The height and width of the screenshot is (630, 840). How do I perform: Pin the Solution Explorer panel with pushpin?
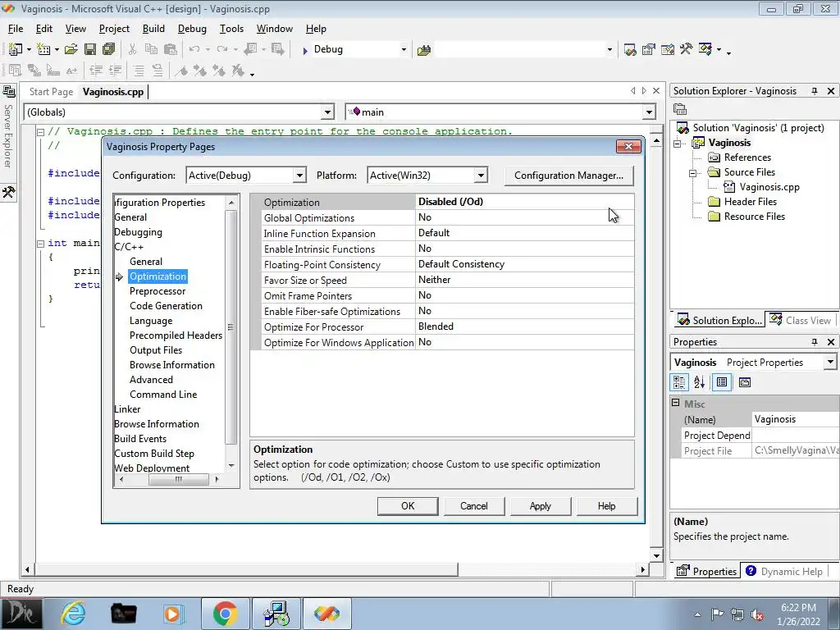[815, 91]
